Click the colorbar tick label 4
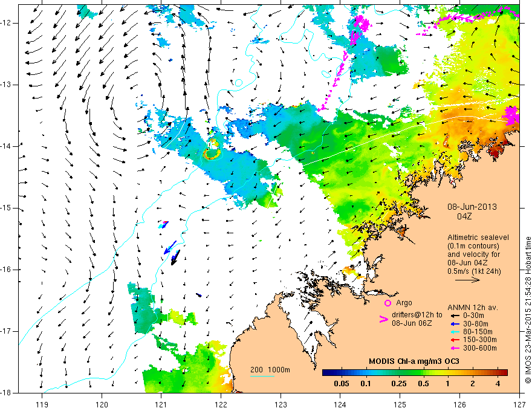Screen dimensions: 532x411 (498, 384)
